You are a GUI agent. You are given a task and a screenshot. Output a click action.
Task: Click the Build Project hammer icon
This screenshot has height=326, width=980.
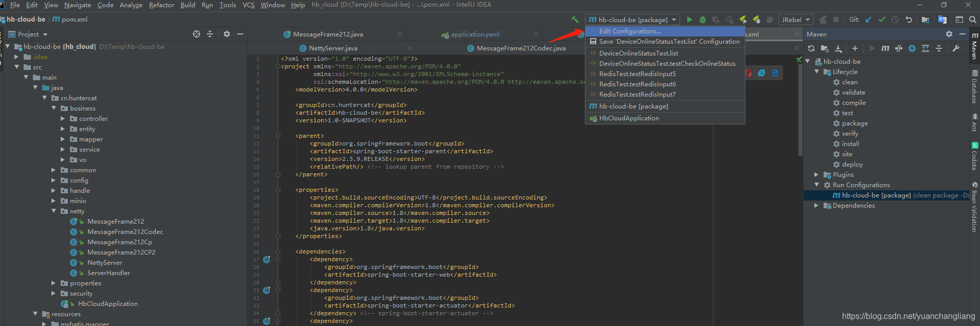[x=575, y=20]
